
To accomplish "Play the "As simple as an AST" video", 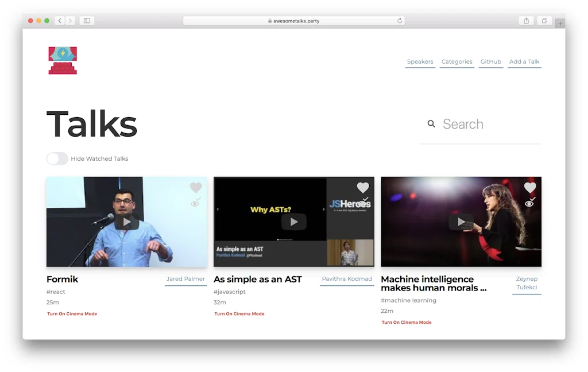I will pyautogui.click(x=293, y=222).
